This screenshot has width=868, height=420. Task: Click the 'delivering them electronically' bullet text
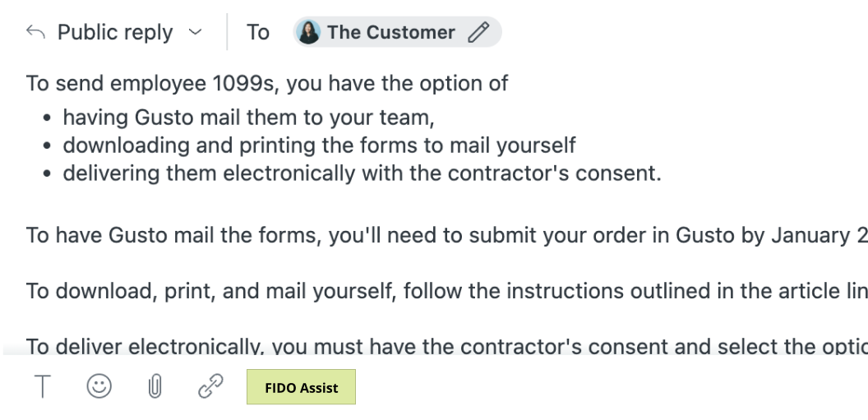tap(362, 173)
